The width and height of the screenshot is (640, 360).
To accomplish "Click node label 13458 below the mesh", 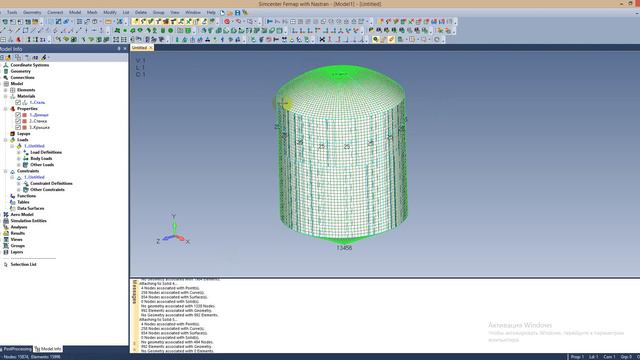I will click(344, 248).
